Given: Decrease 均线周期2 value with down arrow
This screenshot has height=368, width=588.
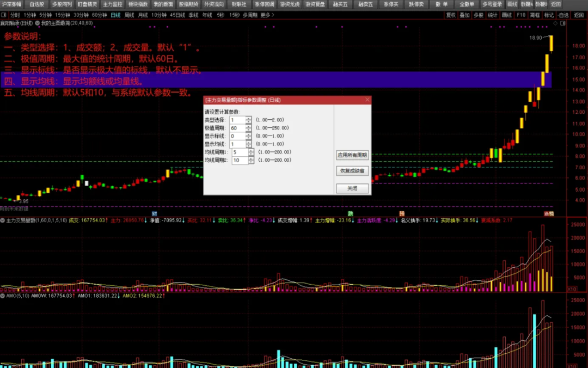Looking at the screenshot, I should coord(251,162).
